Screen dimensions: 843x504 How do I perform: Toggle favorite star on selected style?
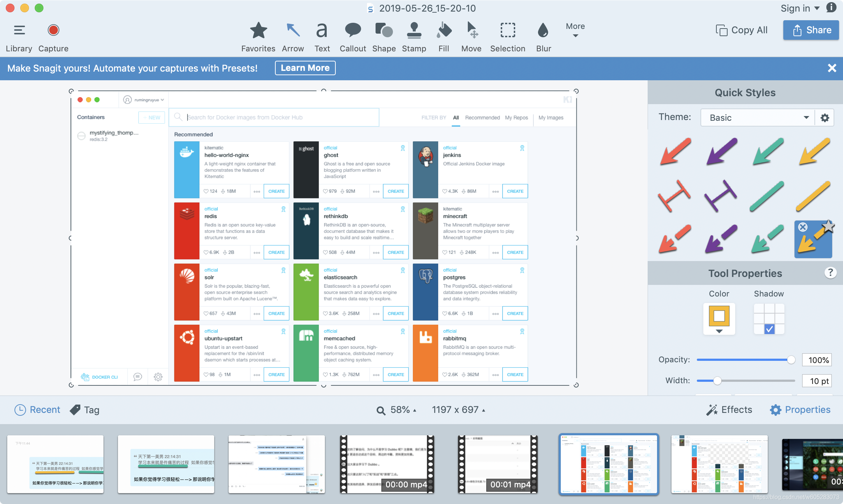(x=828, y=227)
